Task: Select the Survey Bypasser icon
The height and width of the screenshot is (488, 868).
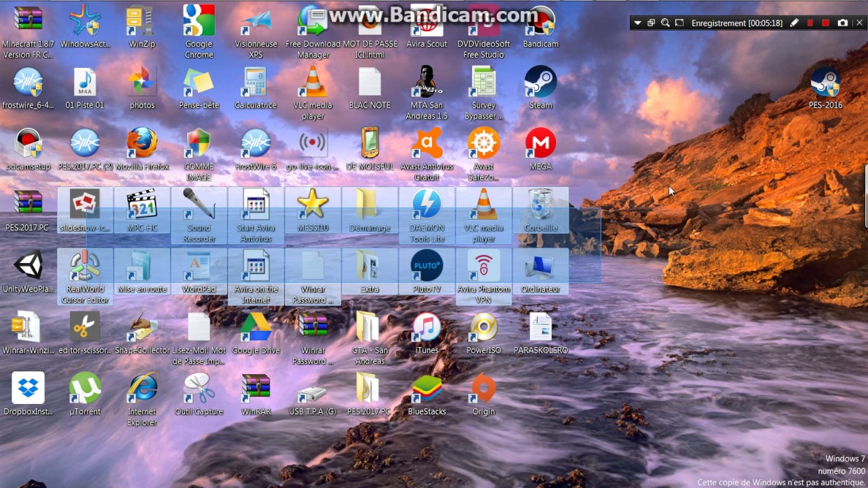Action: [484, 82]
